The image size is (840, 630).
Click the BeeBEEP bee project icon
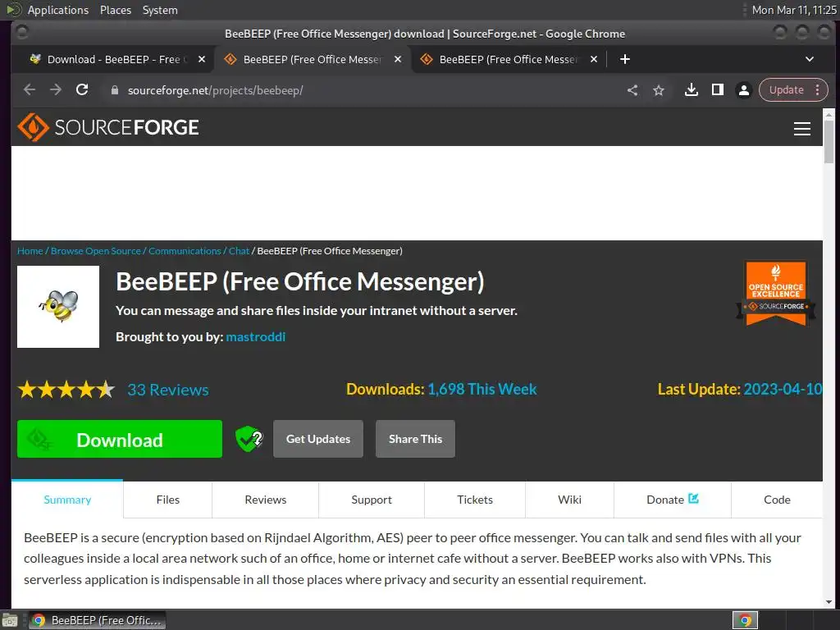click(x=58, y=307)
